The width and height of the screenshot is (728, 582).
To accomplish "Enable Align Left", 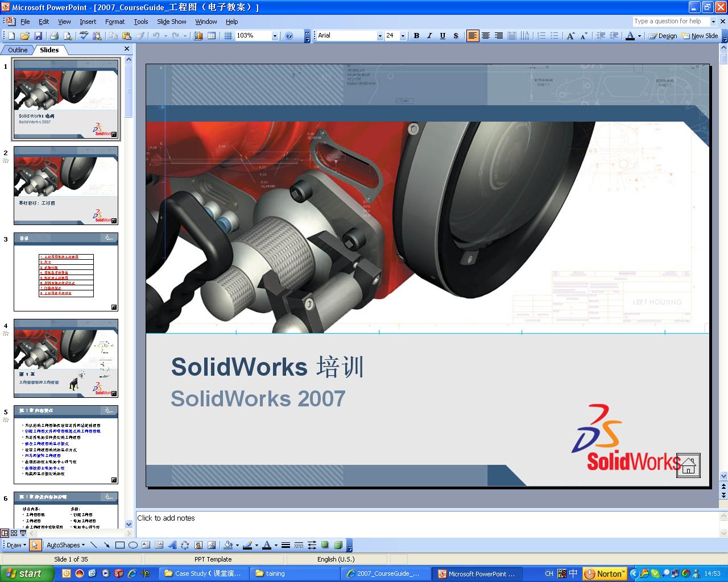I will pos(473,36).
